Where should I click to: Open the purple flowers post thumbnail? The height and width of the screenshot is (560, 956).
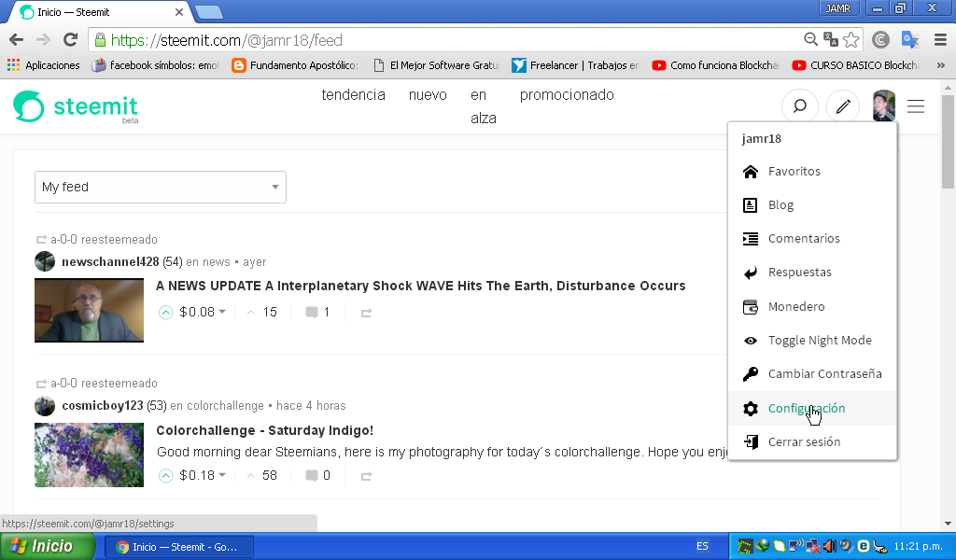pyautogui.click(x=89, y=455)
